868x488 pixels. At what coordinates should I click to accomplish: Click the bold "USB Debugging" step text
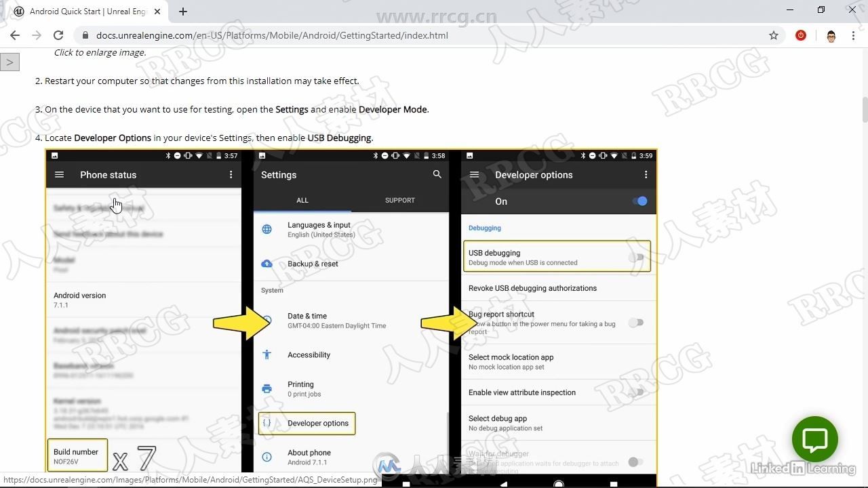coord(339,138)
